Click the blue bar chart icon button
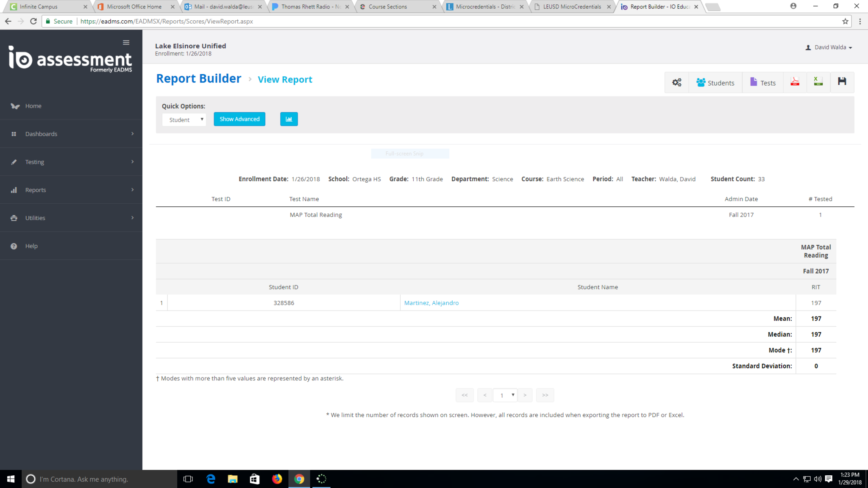The image size is (868, 488). coord(289,119)
